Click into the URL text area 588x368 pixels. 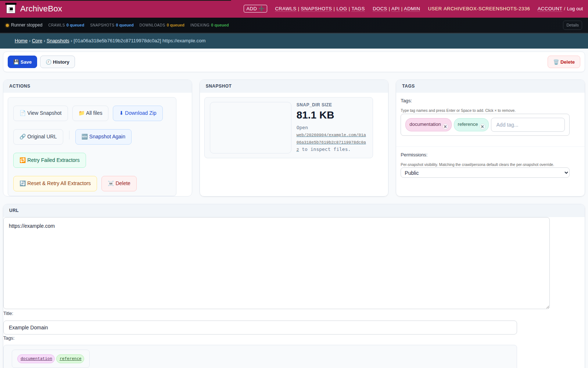tap(276, 263)
